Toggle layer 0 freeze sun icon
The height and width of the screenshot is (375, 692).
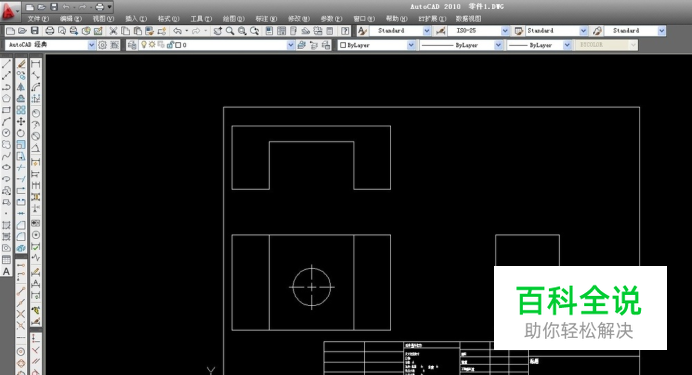[152, 45]
